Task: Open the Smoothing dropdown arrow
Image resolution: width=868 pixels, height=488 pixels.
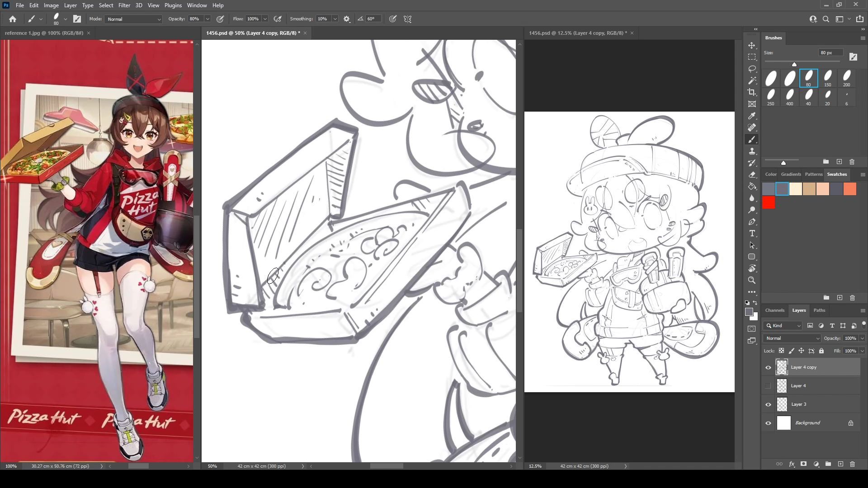Action: pyautogui.click(x=335, y=19)
